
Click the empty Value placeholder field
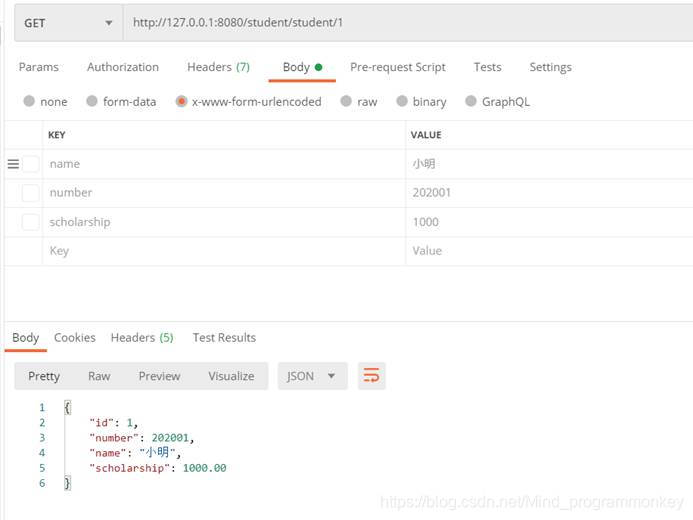[x=549, y=251]
